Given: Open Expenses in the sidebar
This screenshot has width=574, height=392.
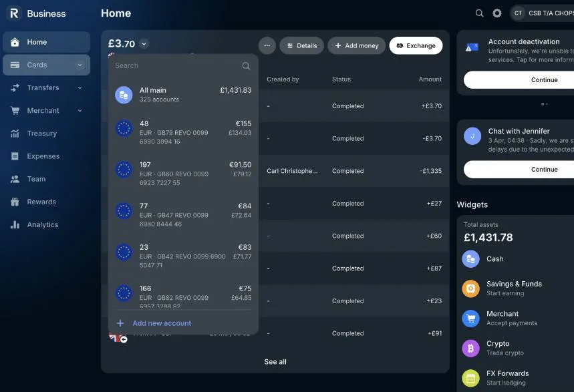Looking at the screenshot, I should click(43, 156).
